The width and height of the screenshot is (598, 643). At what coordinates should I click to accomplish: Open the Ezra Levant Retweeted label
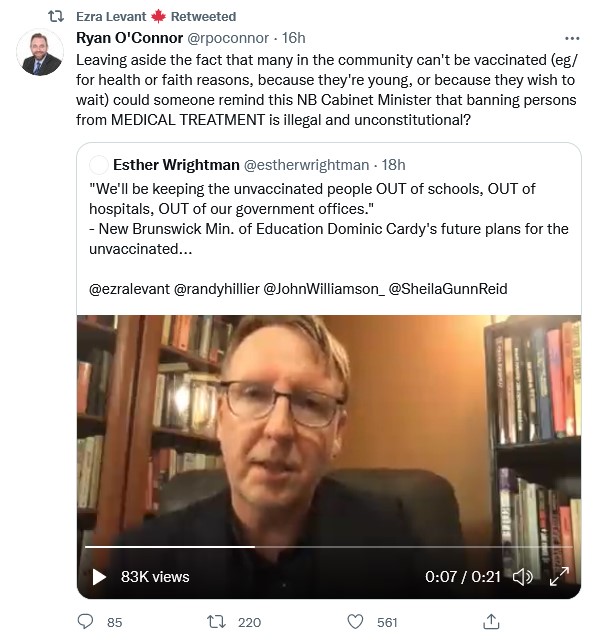pyautogui.click(x=156, y=16)
